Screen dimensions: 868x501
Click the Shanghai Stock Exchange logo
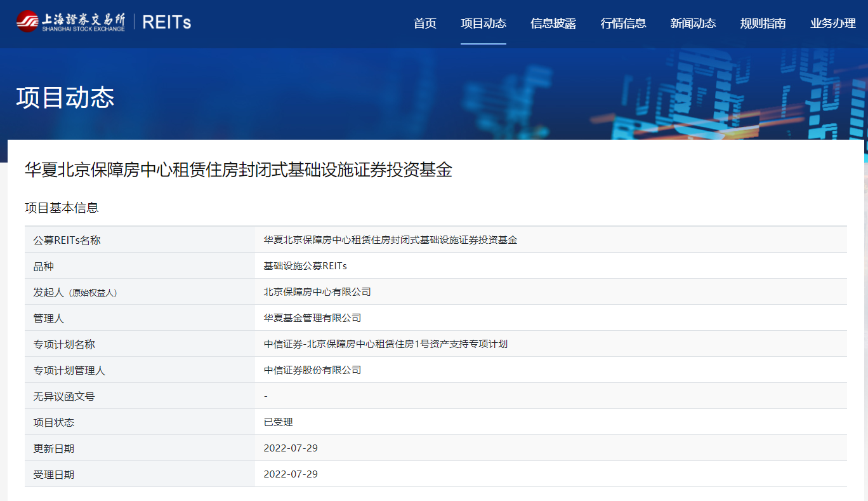pyautogui.click(x=70, y=22)
